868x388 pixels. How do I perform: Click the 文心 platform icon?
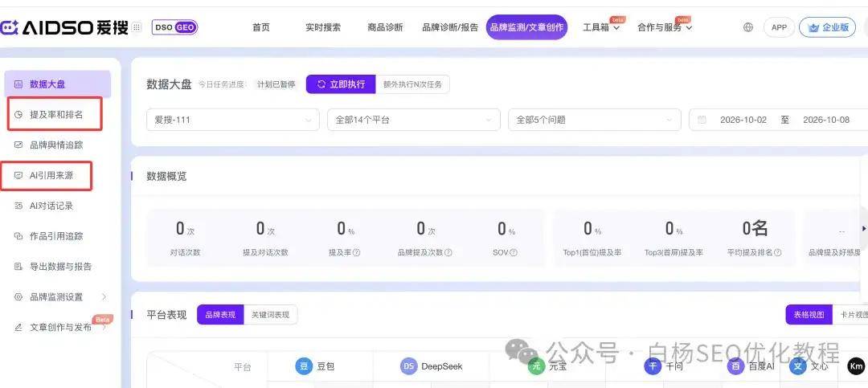798,366
